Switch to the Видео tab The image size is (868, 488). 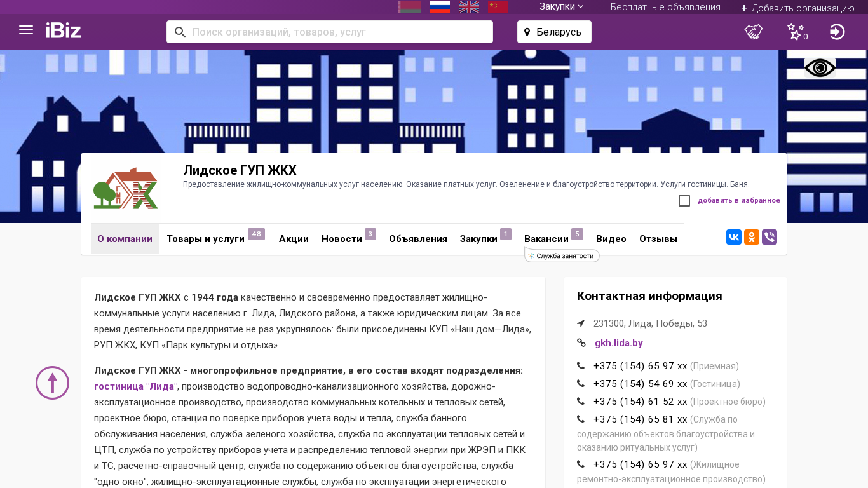click(611, 239)
